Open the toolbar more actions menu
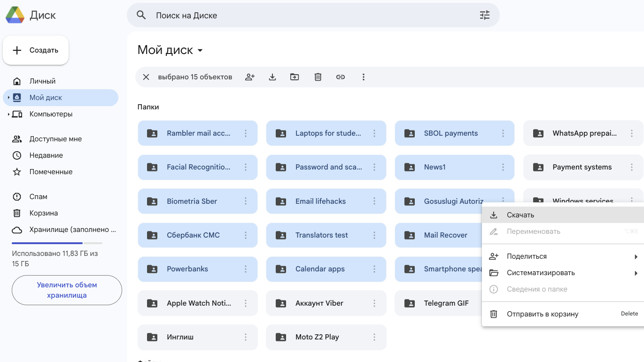 click(363, 77)
